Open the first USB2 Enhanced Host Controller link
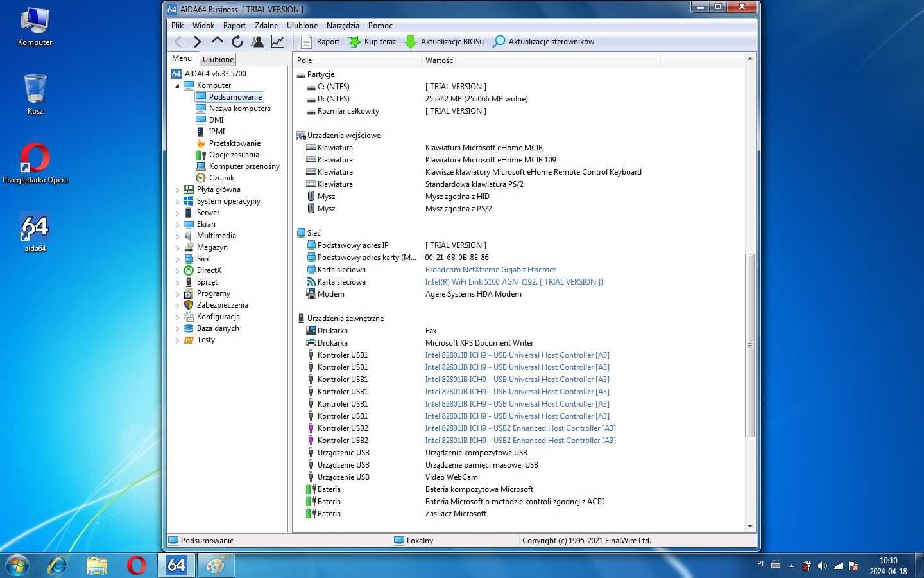The height and width of the screenshot is (578, 924). point(520,428)
